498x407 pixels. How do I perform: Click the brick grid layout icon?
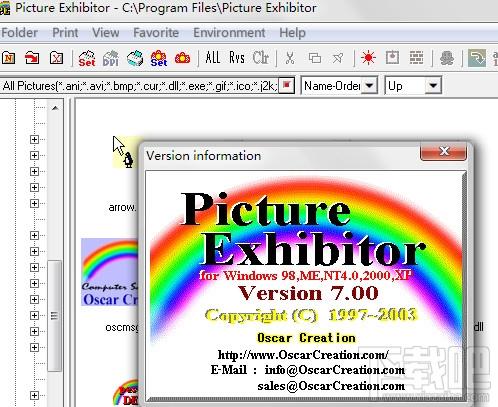(416, 58)
